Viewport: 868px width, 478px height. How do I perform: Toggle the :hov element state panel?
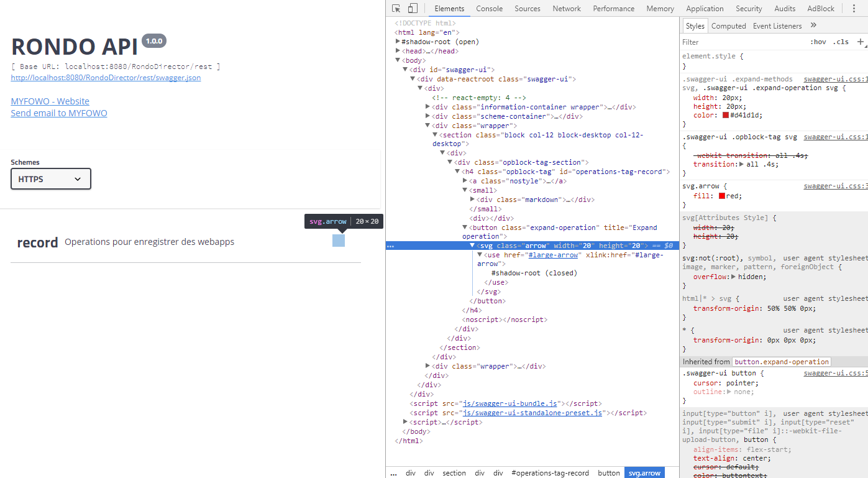[x=820, y=42]
